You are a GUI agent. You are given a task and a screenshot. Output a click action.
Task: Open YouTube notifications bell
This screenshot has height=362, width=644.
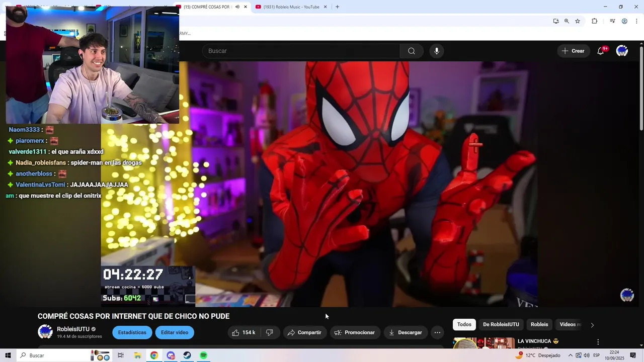(601, 51)
